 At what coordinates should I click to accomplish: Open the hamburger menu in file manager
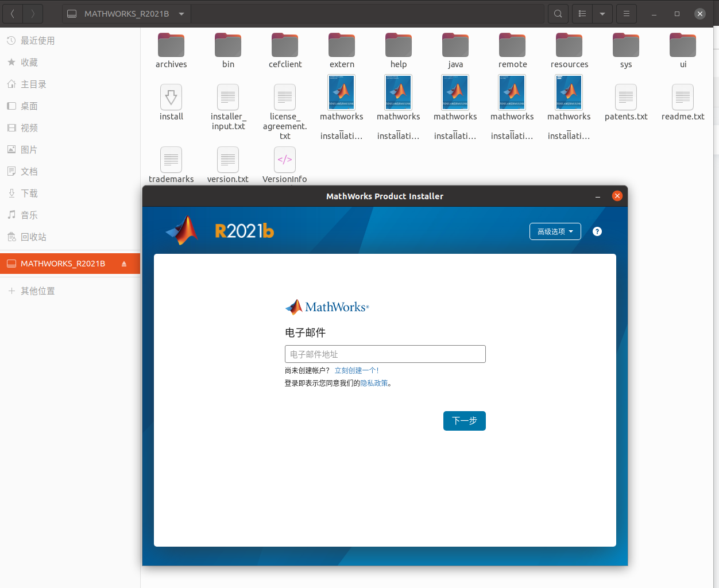627,14
